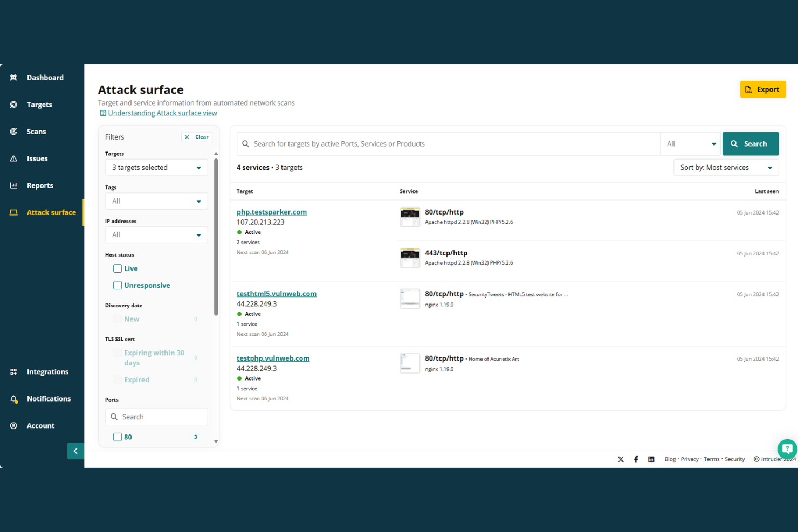This screenshot has height=532, width=798.
Task: Click the targets search input field
Action: pos(449,144)
